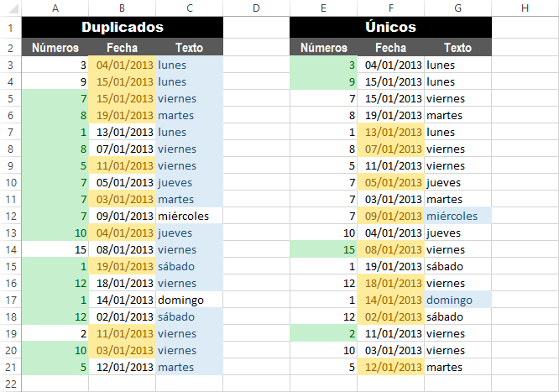This screenshot has height=392, width=559.
Task: Select row 22 header
Action: (x=10, y=384)
